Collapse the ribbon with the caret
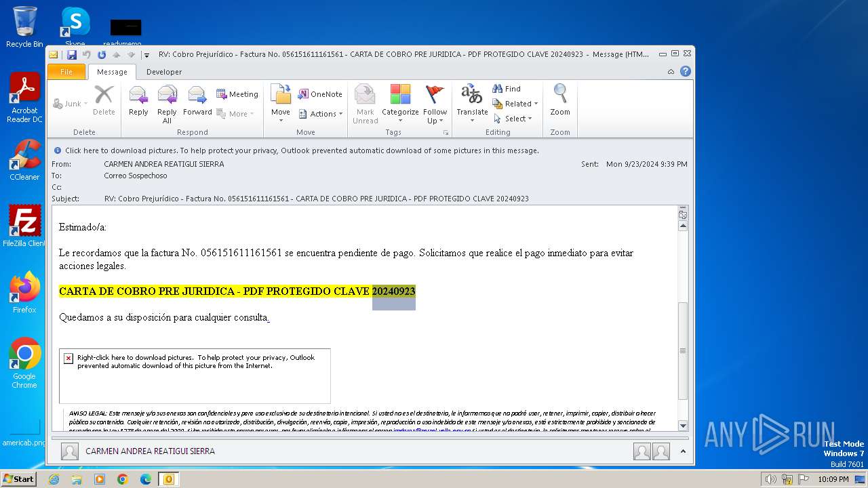868x488 pixels. point(671,71)
